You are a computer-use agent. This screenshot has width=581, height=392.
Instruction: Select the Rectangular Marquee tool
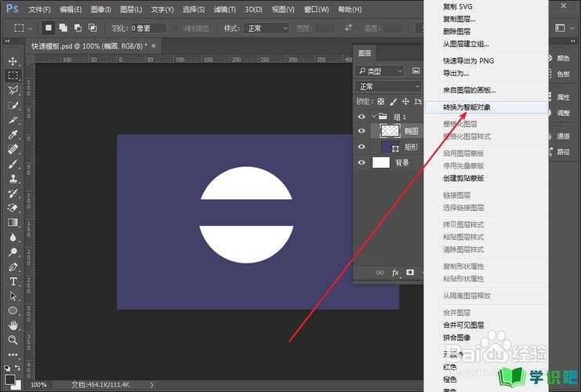coord(13,75)
